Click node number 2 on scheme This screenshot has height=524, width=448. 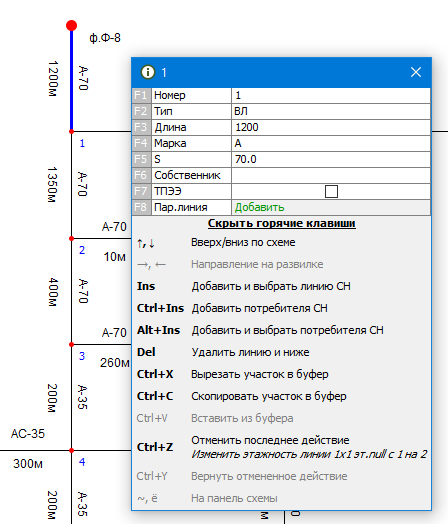click(82, 250)
